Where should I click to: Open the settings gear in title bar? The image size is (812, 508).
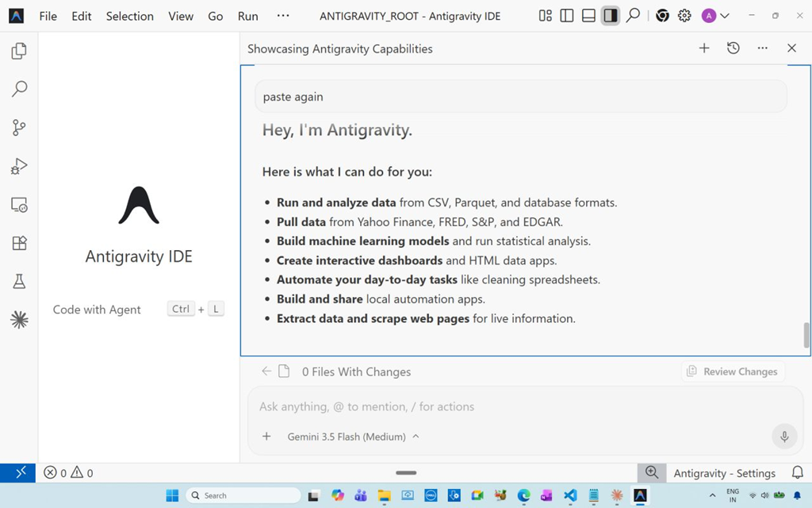tap(684, 16)
